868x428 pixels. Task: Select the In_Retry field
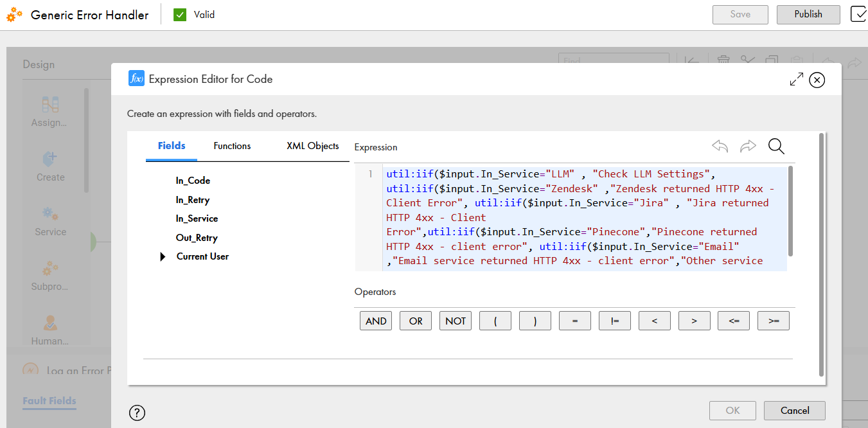[x=193, y=200]
